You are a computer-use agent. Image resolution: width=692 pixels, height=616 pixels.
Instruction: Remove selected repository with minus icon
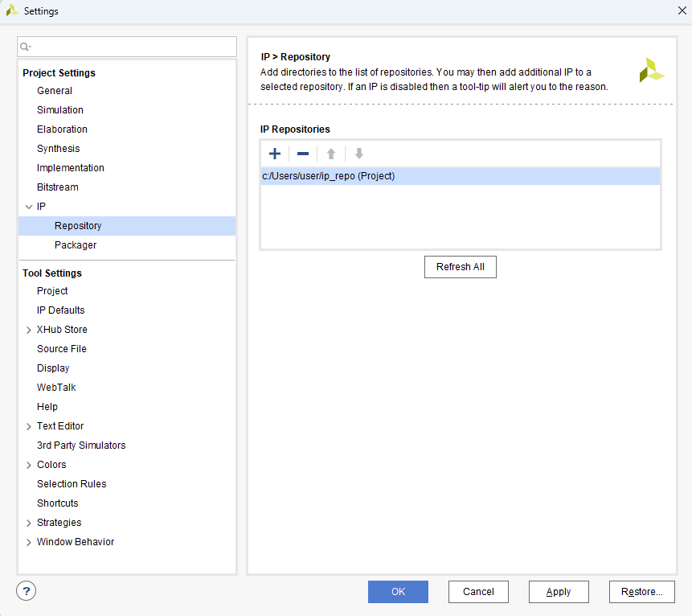click(x=303, y=154)
